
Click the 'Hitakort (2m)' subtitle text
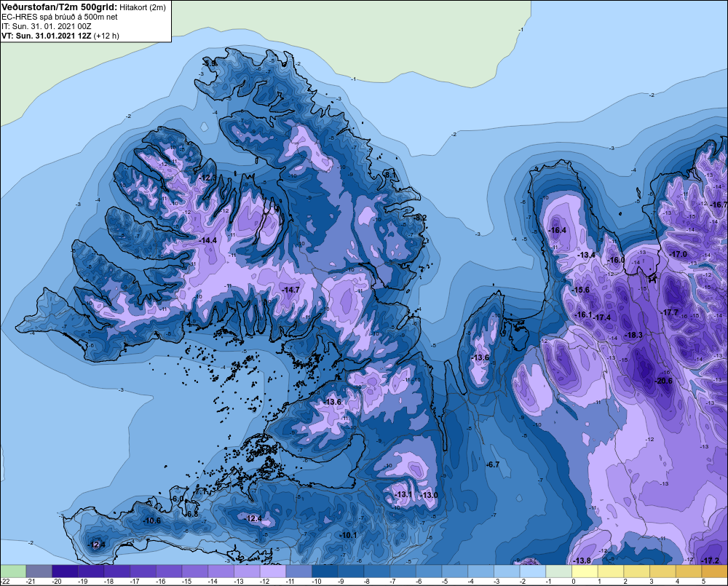click(x=143, y=7)
